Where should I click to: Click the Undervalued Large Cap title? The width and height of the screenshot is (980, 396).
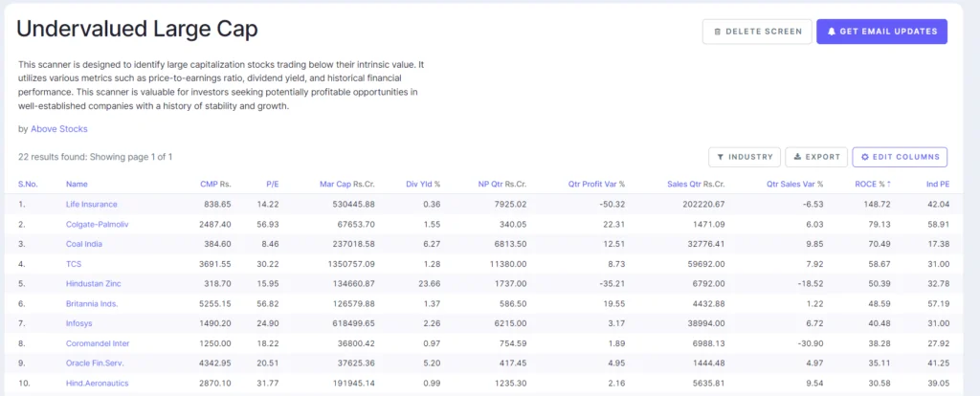click(137, 30)
